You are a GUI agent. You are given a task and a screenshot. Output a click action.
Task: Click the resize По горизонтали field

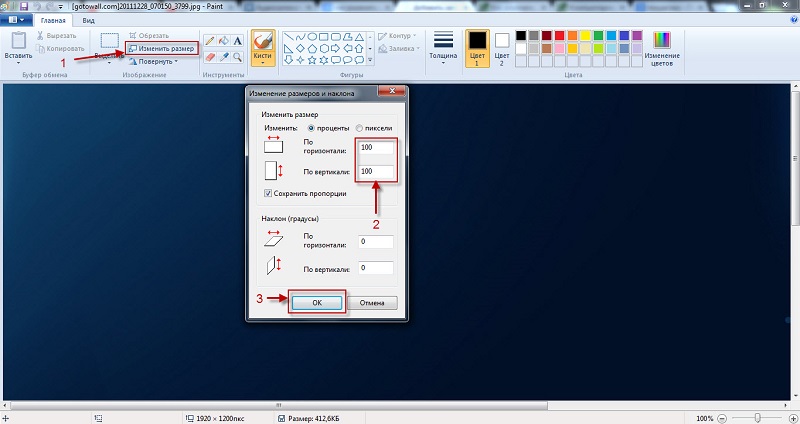376,147
